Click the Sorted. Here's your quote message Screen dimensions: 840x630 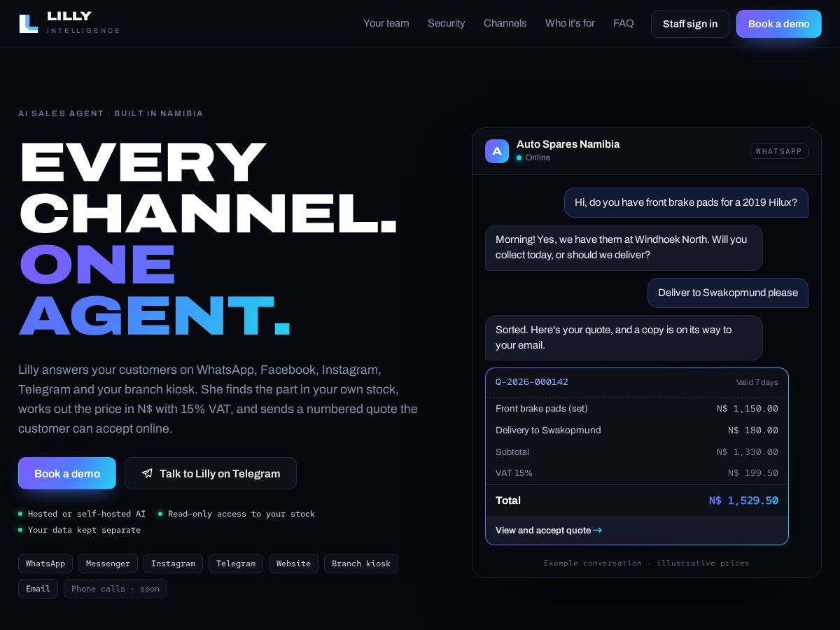[x=624, y=337]
